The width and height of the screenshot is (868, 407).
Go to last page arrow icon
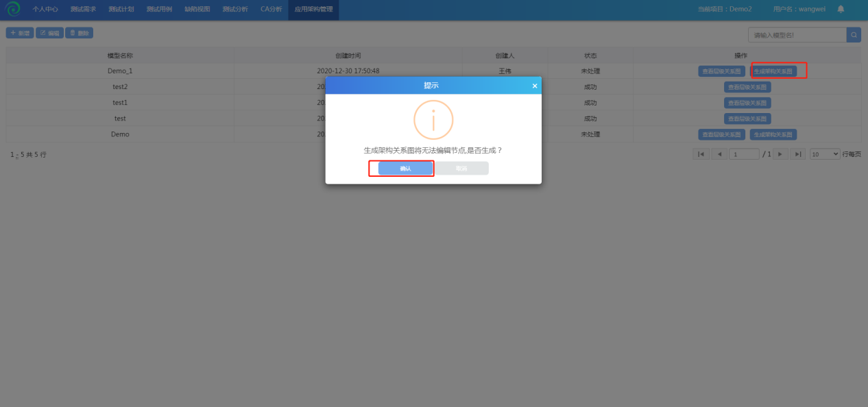pos(797,154)
